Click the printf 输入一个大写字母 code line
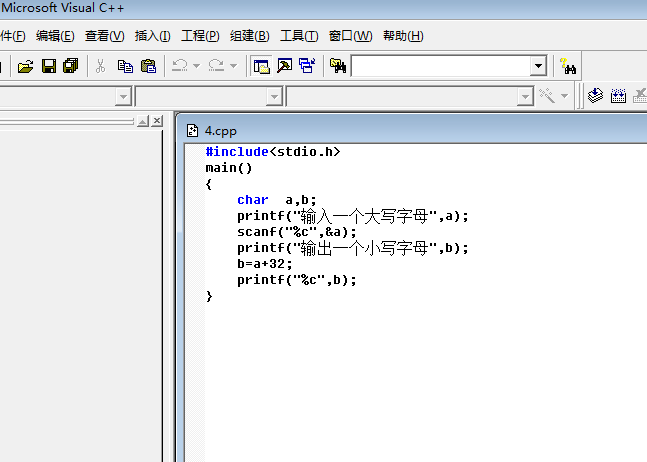 [353, 216]
